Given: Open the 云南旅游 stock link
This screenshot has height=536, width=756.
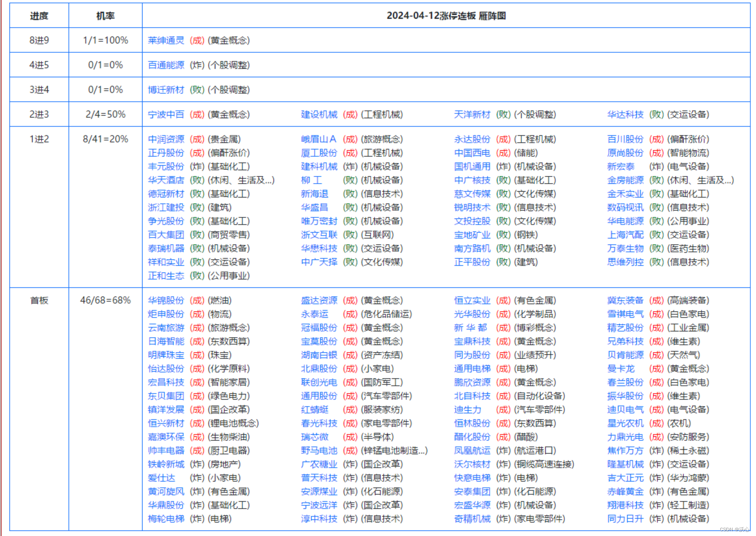Looking at the screenshot, I should pyautogui.click(x=166, y=328).
